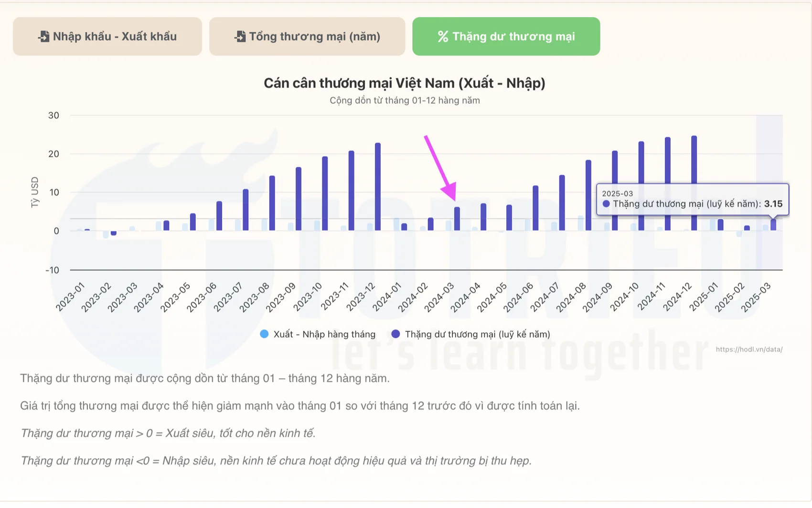Click the negative purple bar at 2023-02
812x508 pixels.
coord(114,233)
